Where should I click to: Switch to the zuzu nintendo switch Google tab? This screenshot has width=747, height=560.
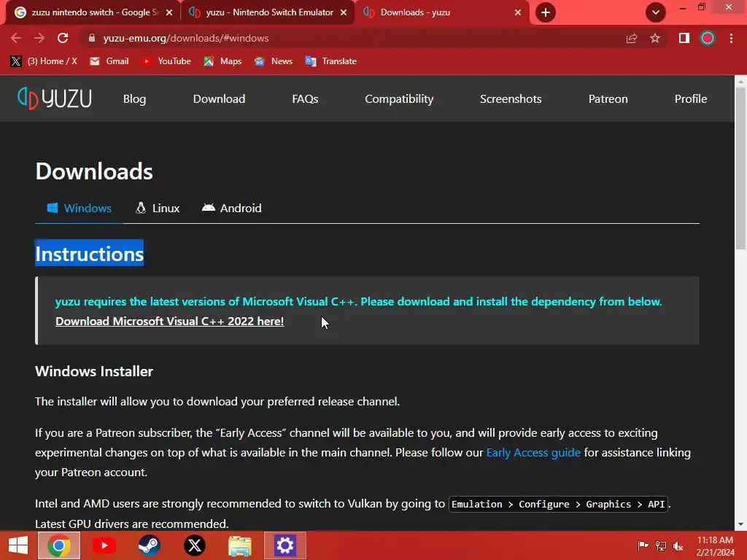[94, 12]
